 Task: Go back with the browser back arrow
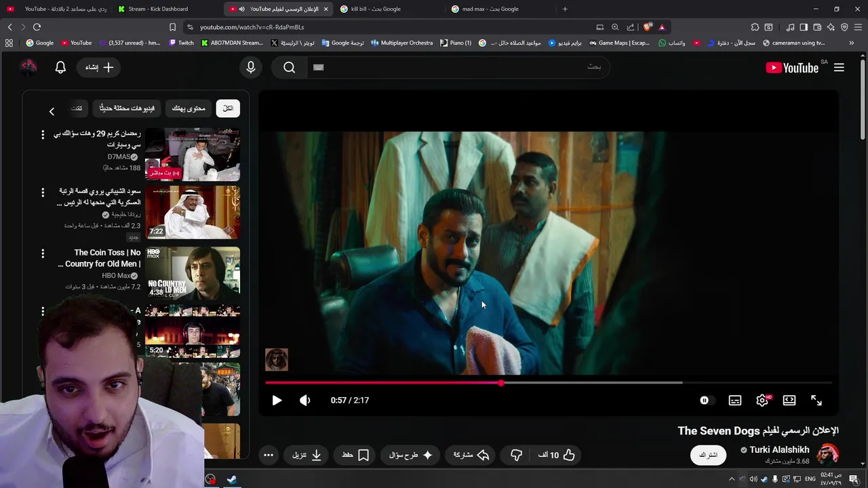tap(9, 27)
